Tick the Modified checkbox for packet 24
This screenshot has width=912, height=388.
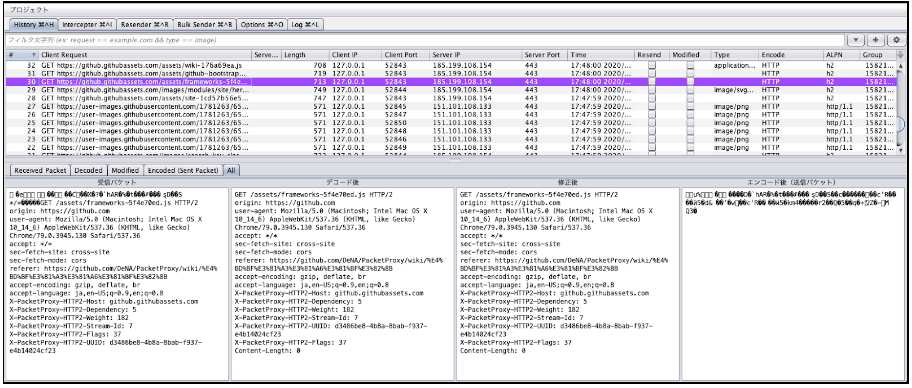coord(690,131)
